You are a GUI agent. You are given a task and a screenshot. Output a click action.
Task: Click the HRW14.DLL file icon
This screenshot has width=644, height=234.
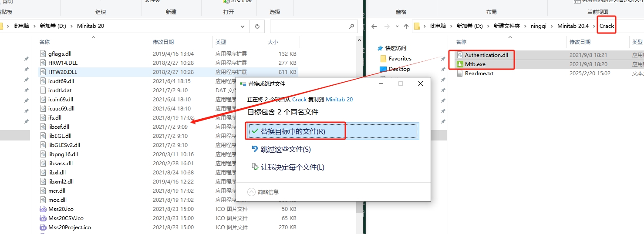coord(43,63)
